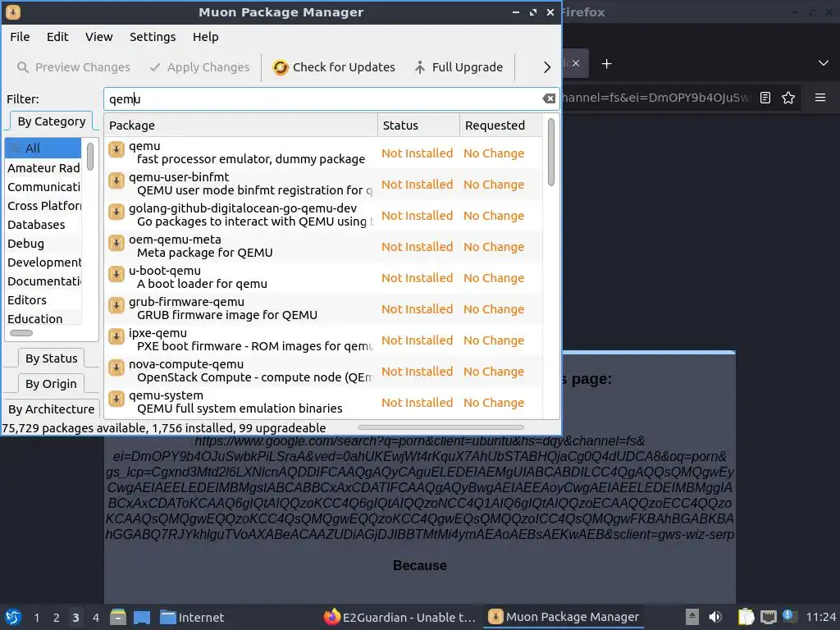840x630 pixels.
Task: Expand the Firefox list all tabs chevron
Action: [824, 63]
